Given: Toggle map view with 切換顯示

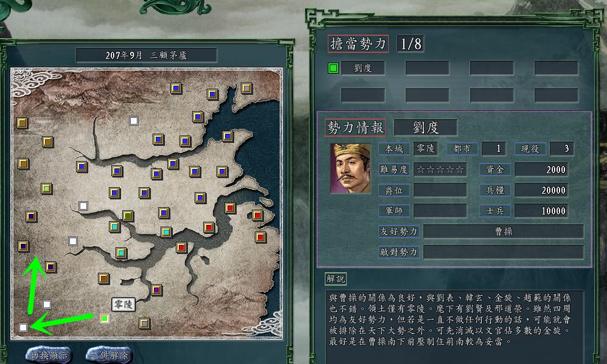Looking at the screenshot, I should coord(49,355).
